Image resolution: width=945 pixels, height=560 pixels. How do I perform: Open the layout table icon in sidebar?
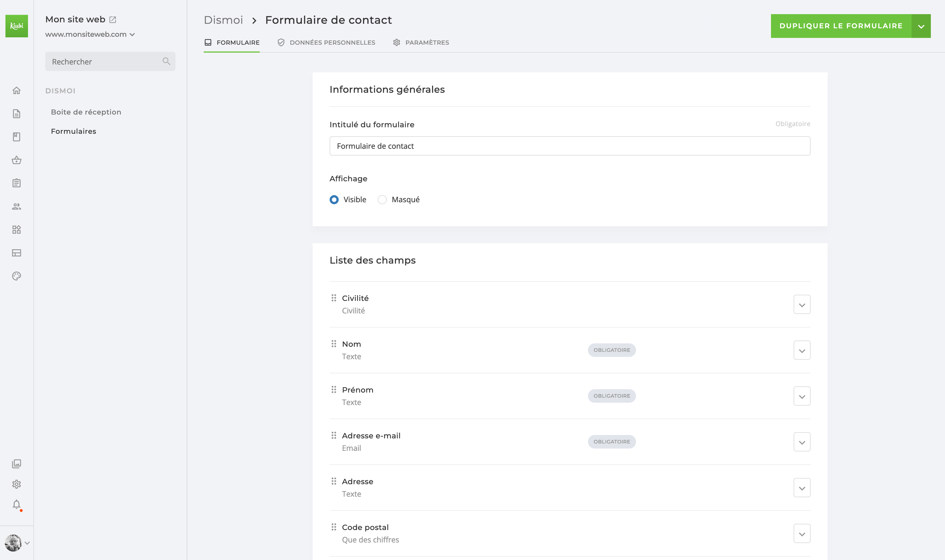(16, 253)
